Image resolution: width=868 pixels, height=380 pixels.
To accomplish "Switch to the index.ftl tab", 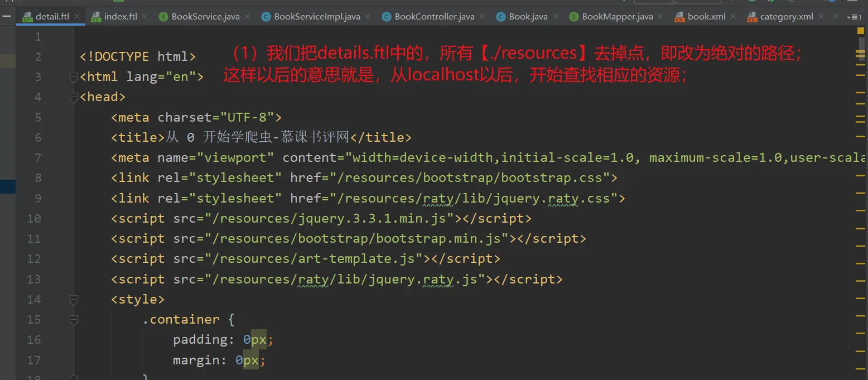I will click(120, 17).
